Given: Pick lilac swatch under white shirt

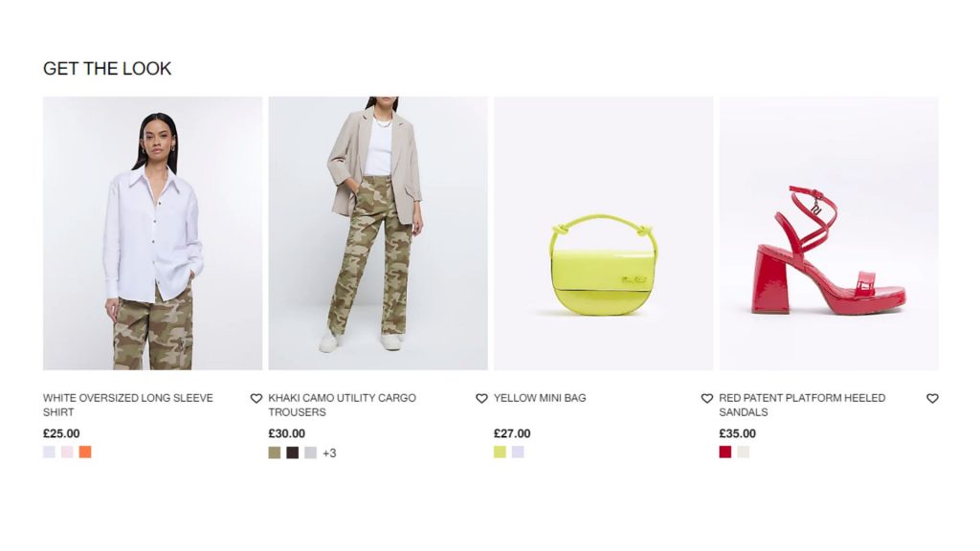Looking at the screenshot, I should (x=50, y=452).
